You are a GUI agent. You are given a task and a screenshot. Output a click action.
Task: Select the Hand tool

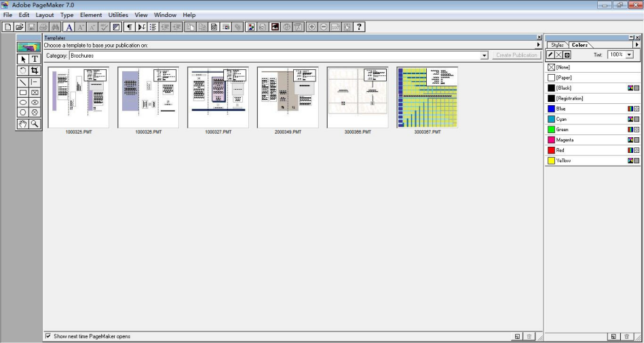(x=23, y=124)
